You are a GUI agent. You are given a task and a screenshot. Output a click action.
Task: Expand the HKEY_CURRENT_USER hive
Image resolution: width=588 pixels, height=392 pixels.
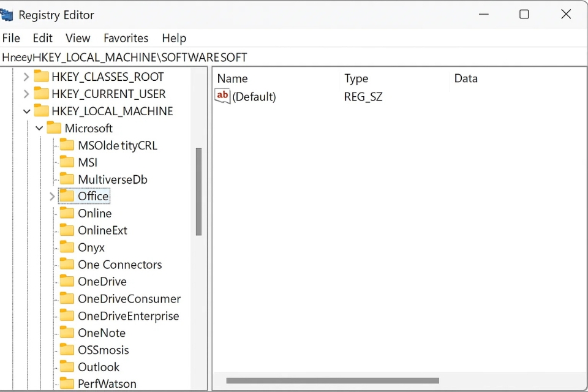pos(26,94)
